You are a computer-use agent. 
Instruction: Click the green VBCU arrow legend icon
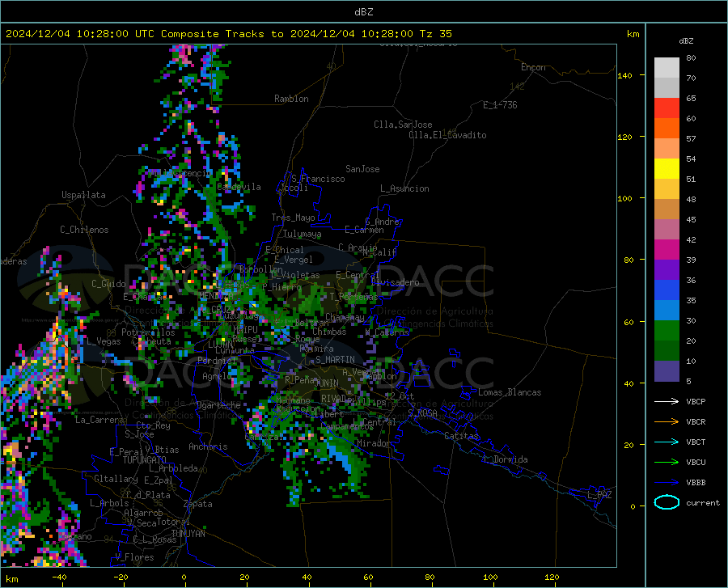click(x=667, y=463)
